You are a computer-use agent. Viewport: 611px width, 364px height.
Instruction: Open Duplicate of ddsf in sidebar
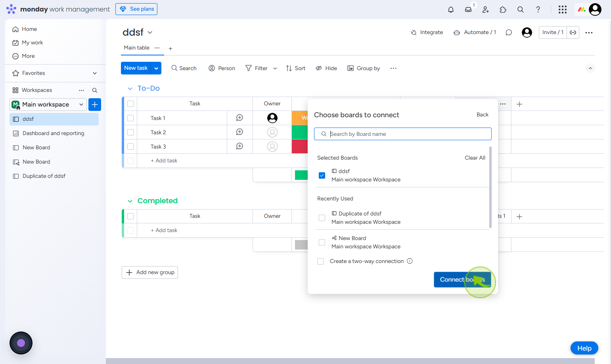pyautogui.click(x=44, y=176)
